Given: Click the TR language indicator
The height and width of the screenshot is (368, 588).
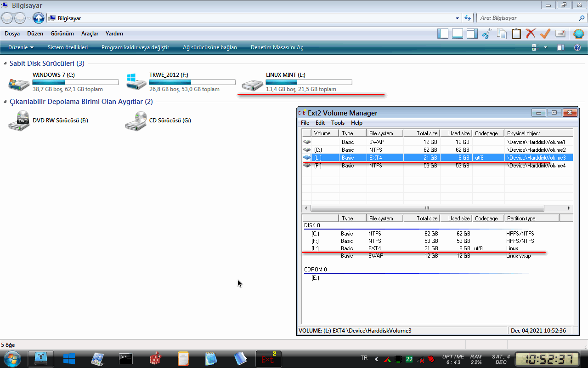Looking at the screenshot, I should [x=364, y=358].
